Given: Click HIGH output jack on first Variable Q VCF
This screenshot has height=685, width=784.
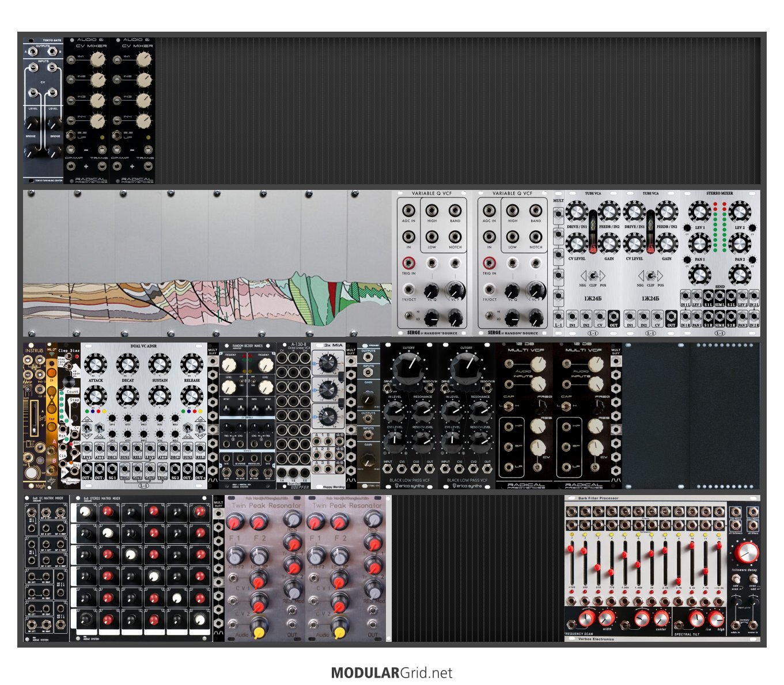Looking at the screenshot, I should 432,211.
